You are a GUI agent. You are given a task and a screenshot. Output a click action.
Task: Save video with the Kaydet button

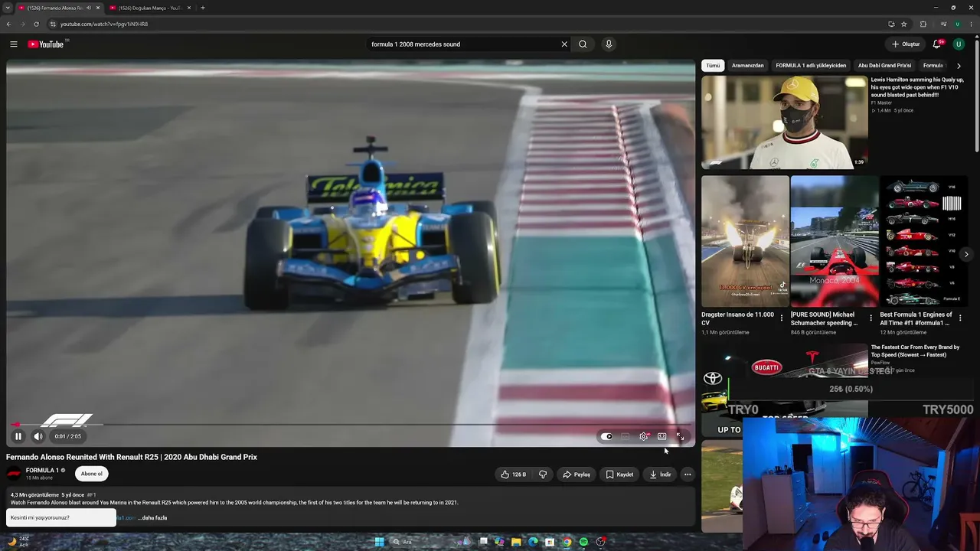619,474
